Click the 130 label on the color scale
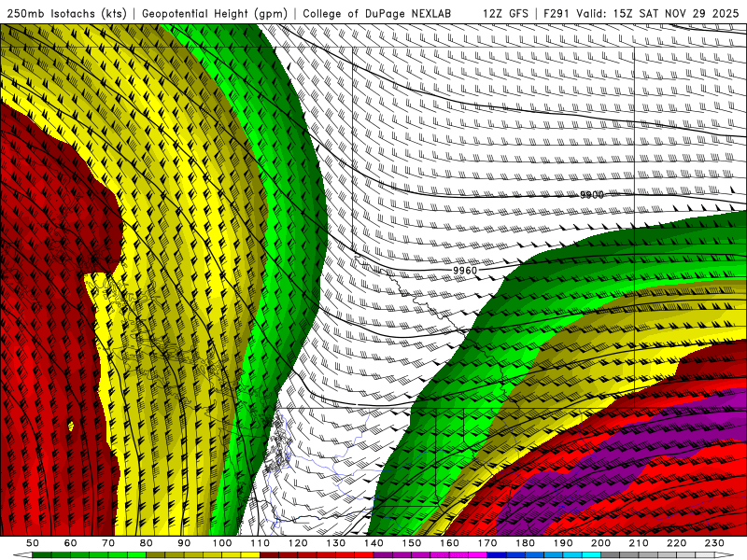Viewport: 747px width, 560px height. (336, 543)
